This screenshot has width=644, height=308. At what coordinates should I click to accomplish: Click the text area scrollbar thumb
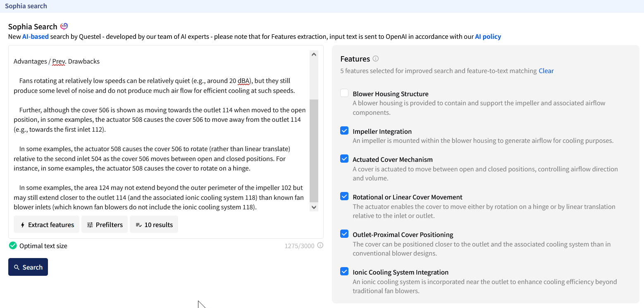(314, 151)
